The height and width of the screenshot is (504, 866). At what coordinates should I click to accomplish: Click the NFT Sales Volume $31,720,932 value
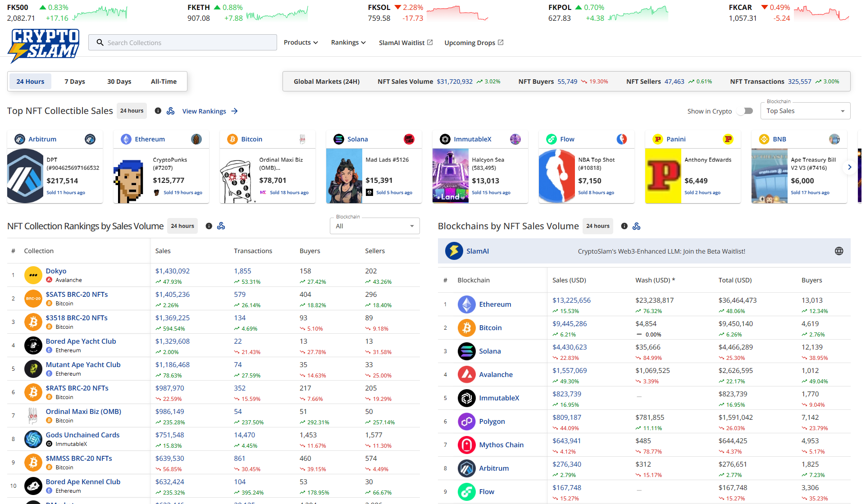point(455,82)
